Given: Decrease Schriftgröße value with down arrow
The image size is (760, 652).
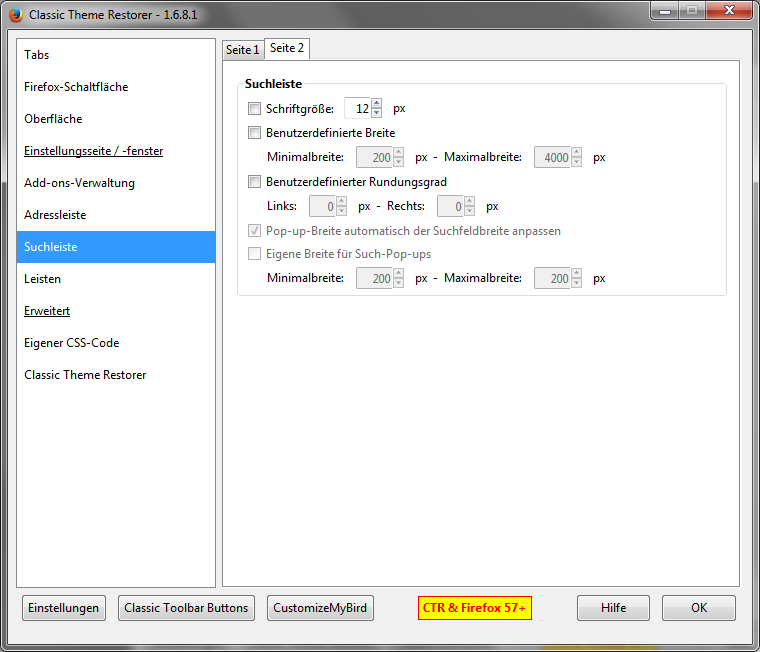Looking at the screenshot, I should (x=377, y=113).
